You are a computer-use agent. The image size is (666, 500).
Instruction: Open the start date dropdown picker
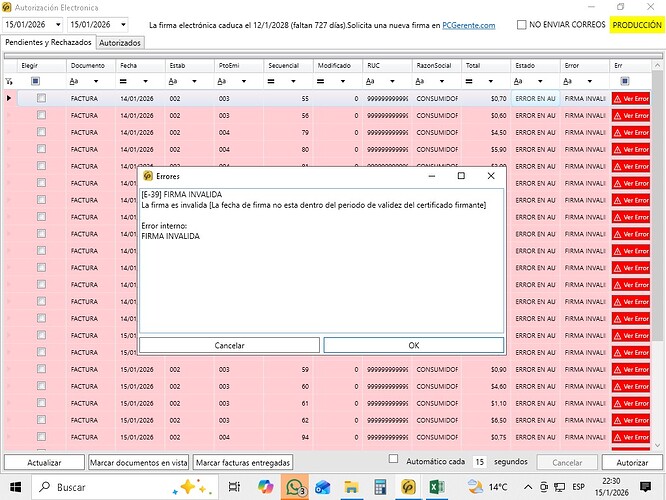click(x=55, y=24)
